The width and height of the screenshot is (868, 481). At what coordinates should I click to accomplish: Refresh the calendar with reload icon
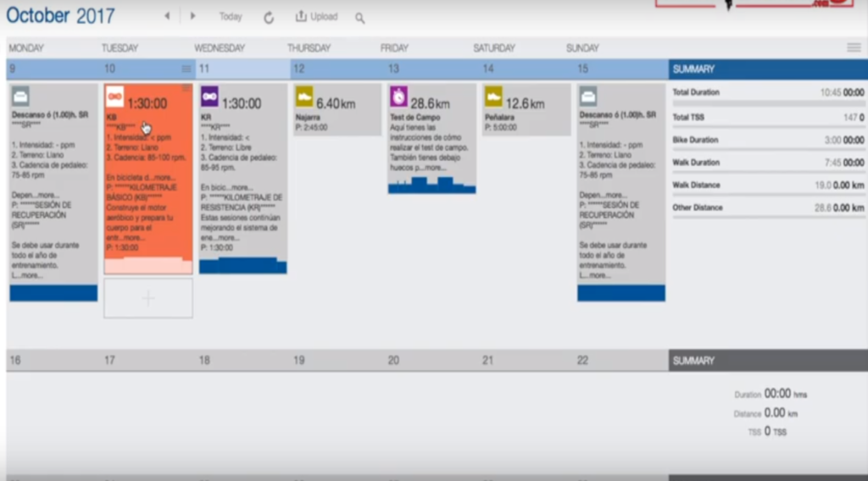(269, 18)
